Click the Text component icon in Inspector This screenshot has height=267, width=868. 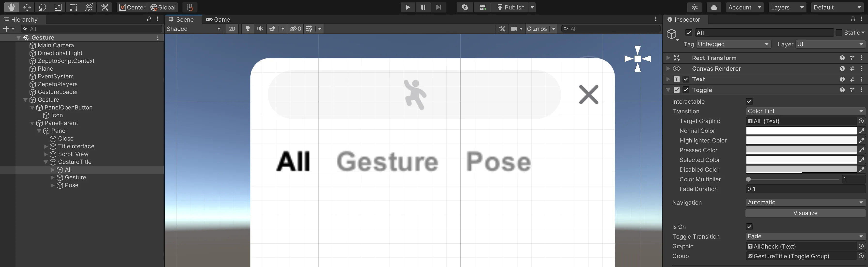point(676,79)
